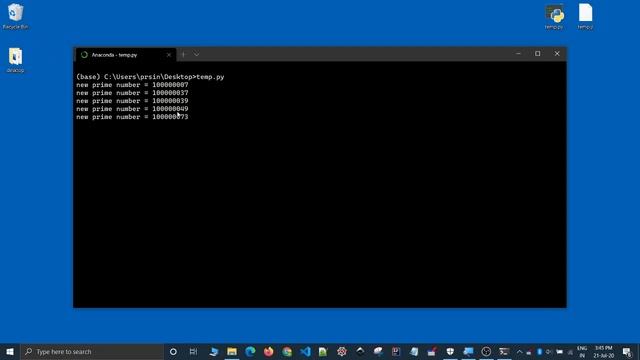Screen dimensions: 640x360
Task: Open Task View on the taskbar
Action: [193, 351]
